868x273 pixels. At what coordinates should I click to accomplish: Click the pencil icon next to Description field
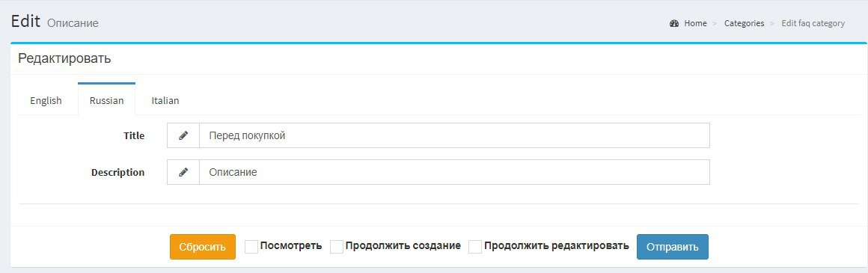point(183,172)
